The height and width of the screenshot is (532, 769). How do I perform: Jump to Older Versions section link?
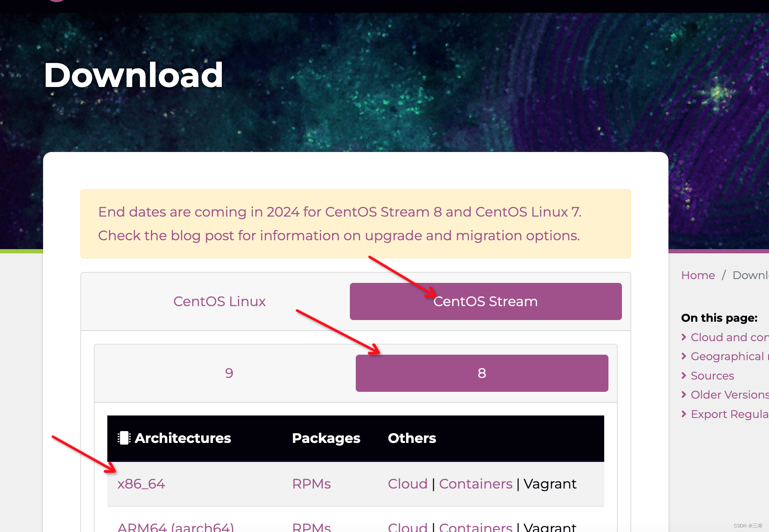(730, 395)
